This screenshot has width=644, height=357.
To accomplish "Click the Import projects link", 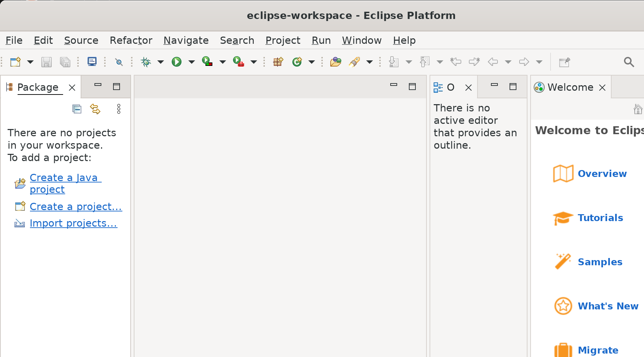I will point(73,223).
